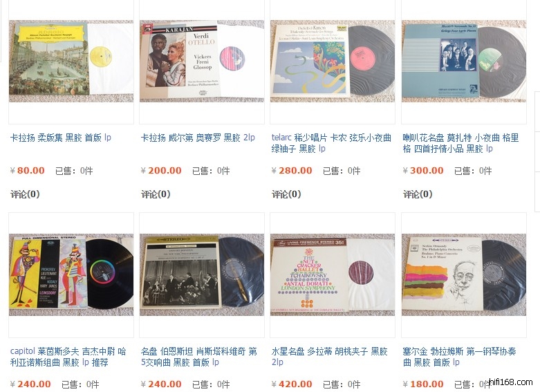View 评论(0) under the 80.00 record
The image size is (540, 392).
click(25, 194)
